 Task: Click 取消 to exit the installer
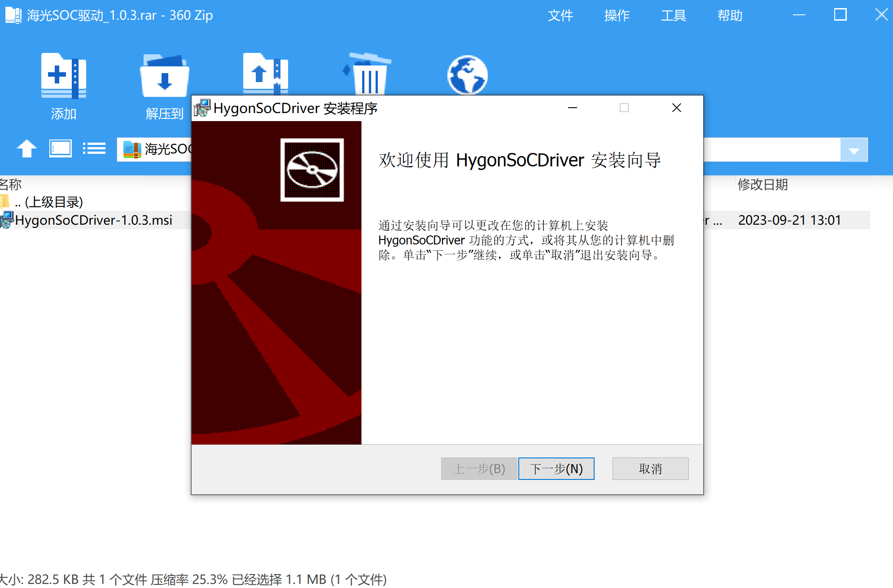tap(650, 469)
